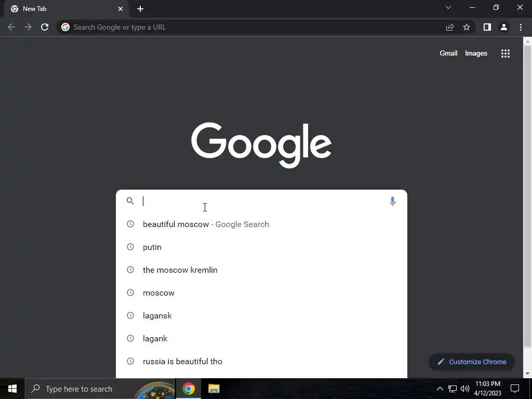Start voice search with microphone
This screenshot has height=399, width=532.
393,201
